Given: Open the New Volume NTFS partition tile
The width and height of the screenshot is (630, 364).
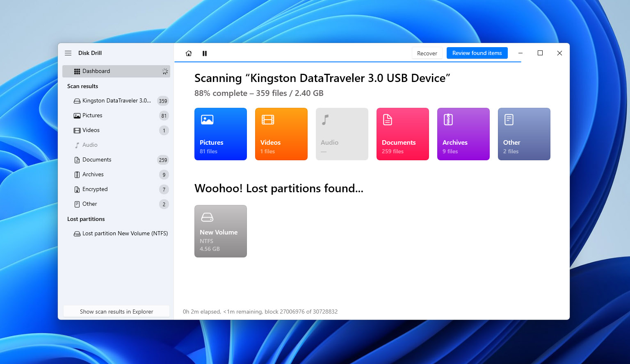Looking at the screenshot, I should coord(221,231).
